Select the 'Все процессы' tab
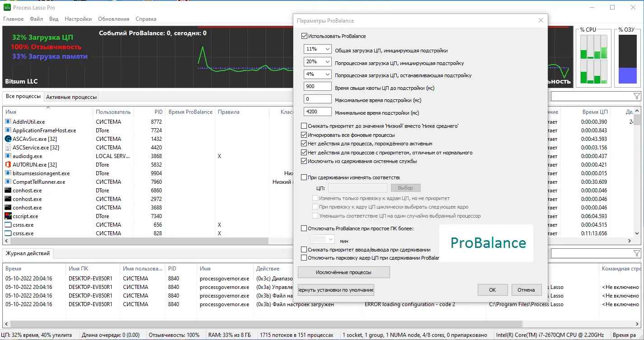The image size is (644, 340). tap(23, 97)
